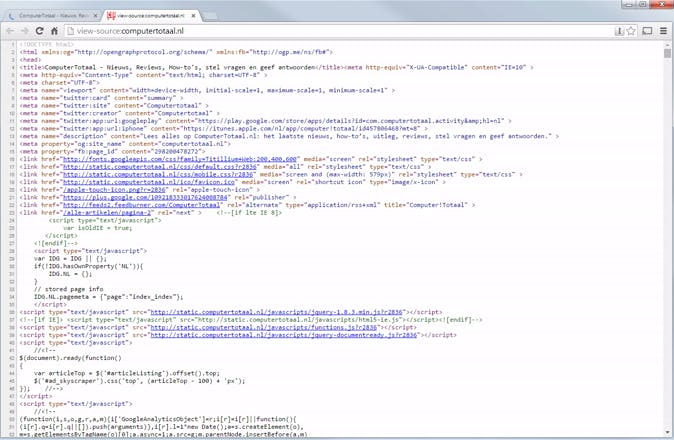Click the meta charset="UTF-8" line
This screenshot has height=440, width=674.
point(59,82)
